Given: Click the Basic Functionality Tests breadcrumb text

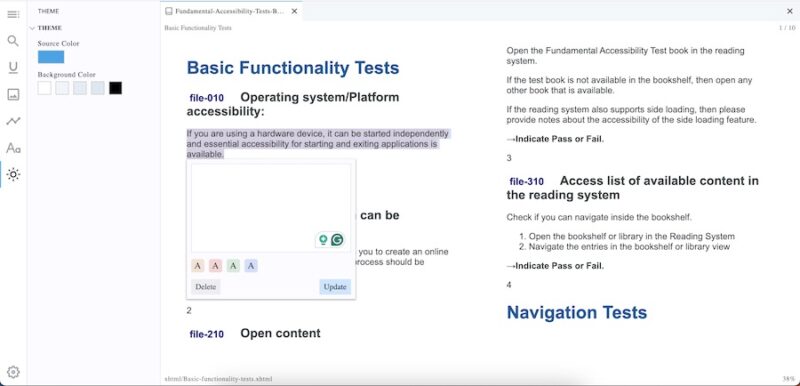Looking at the screenshot, I should tap(198, 28).
